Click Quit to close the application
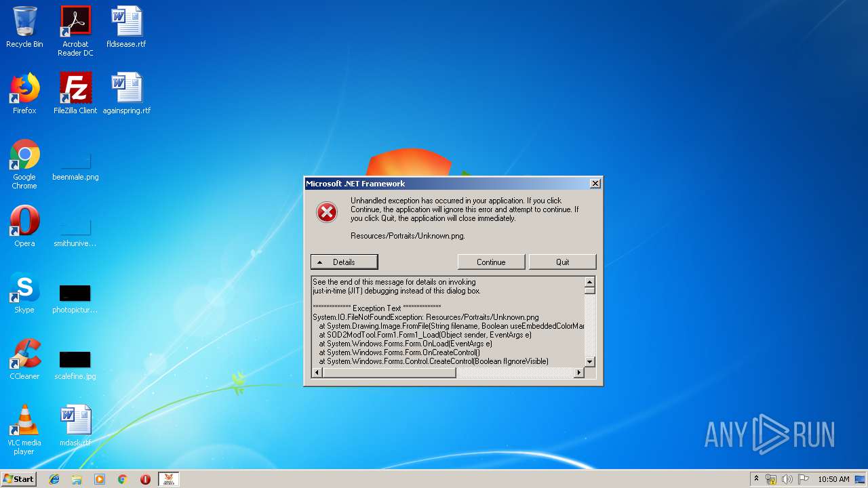The height and width of the screenshot is (488, 868). 562,262
